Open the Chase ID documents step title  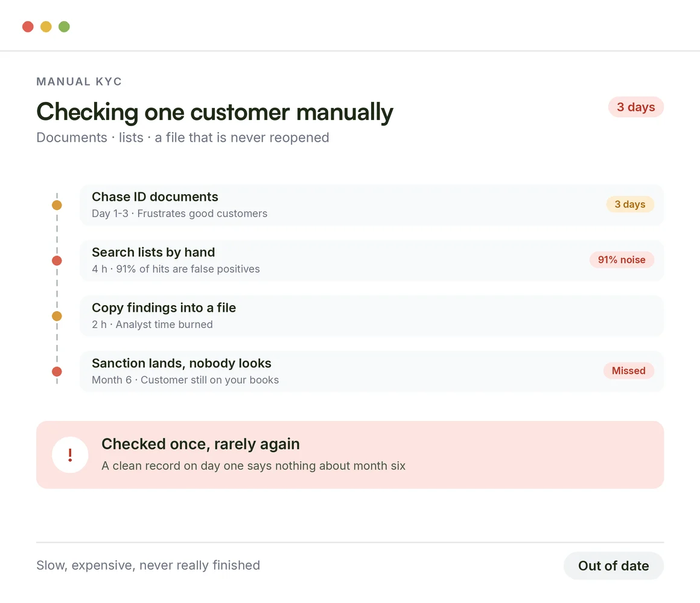pos(155,197)
